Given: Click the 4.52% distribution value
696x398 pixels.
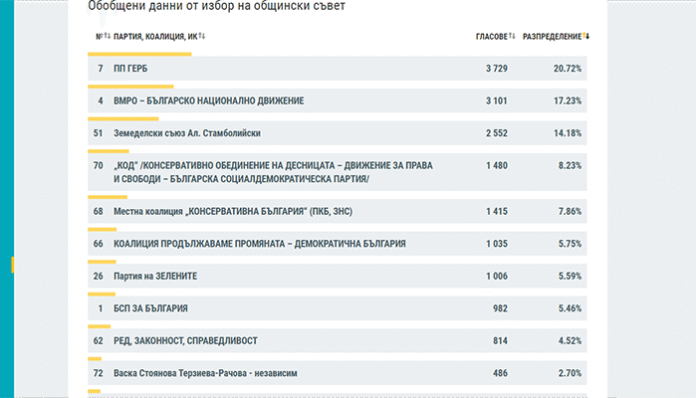Looking at the screenshot, I should (570, 341).
